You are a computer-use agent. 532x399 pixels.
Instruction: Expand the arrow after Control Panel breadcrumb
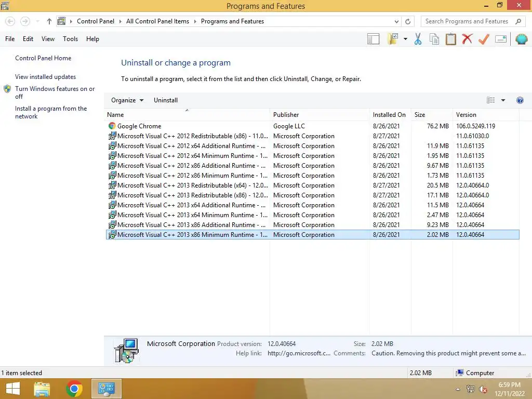[x=120, y=21]
